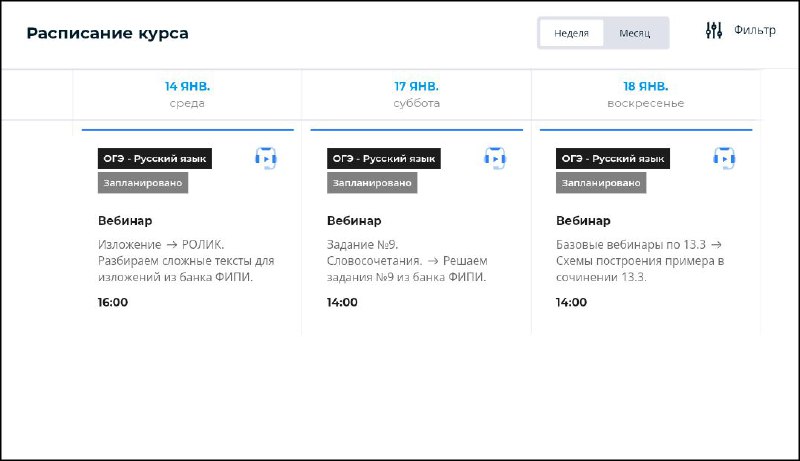The height and width of the screenshot is (461, 800).
Task: Click Запланировано status badge on 18 ЯНВ. card
Action: (601, 183)
